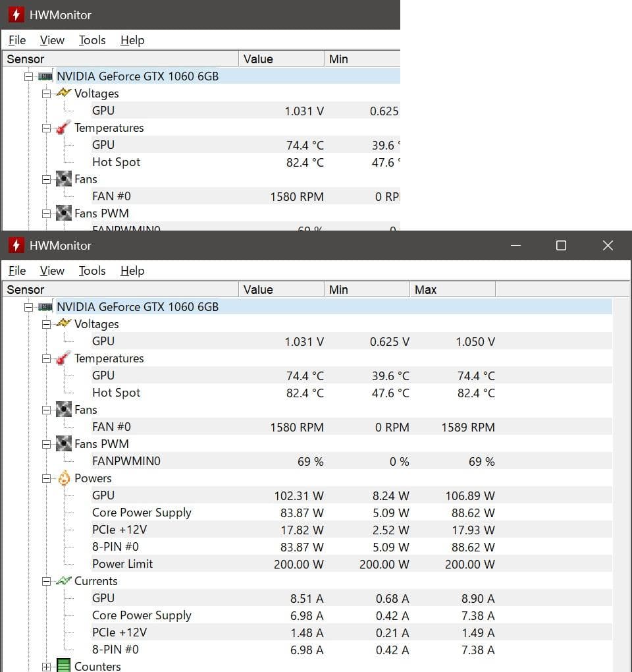Click the Powers flame icon
Image resolution: width=632 pixels, height=672 pixels.
point(64,478)
